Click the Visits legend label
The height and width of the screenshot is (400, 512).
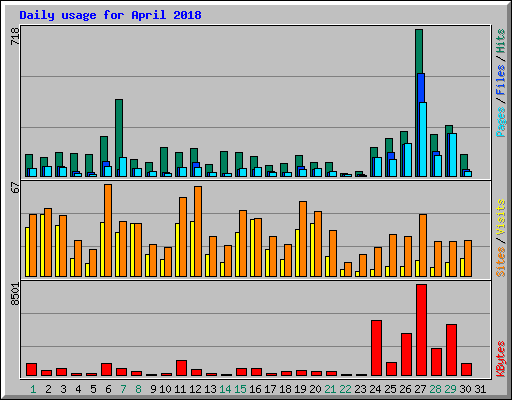point(501,217)
